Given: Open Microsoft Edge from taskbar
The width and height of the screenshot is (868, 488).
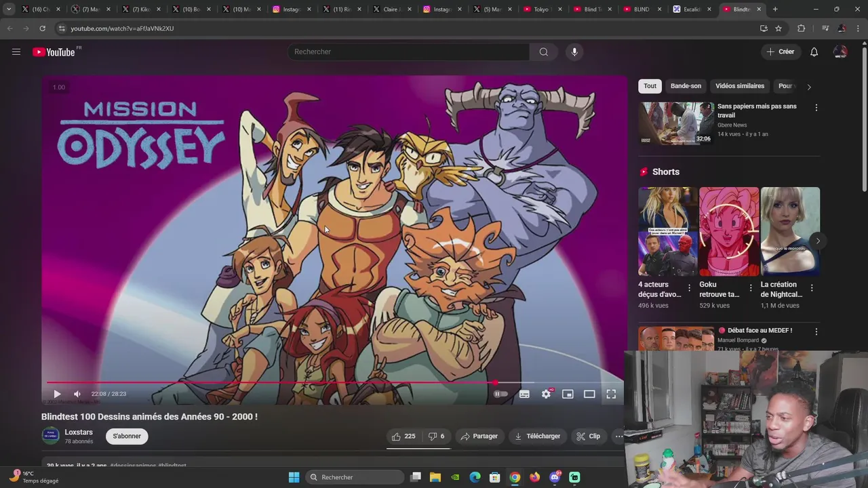Looking at the screenshot, I should point(475,477).
